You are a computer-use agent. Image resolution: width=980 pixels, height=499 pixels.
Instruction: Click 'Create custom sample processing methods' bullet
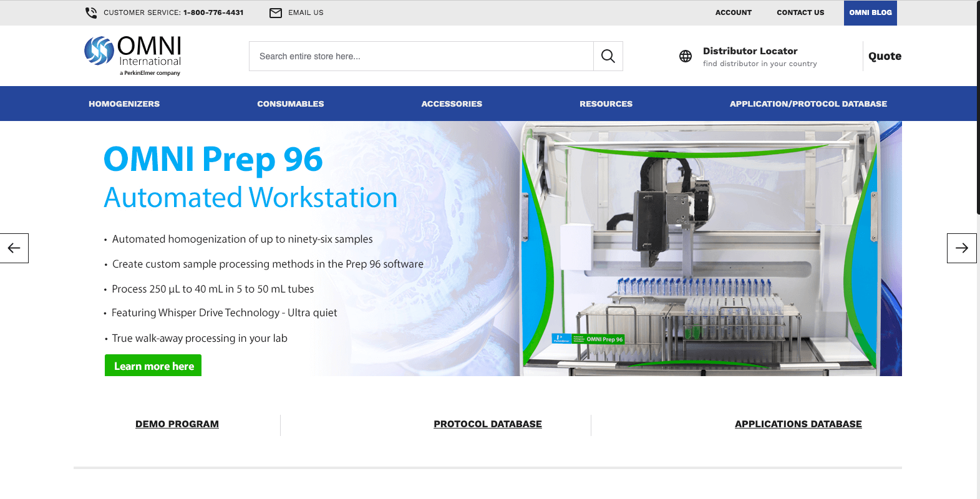[268, 264]
